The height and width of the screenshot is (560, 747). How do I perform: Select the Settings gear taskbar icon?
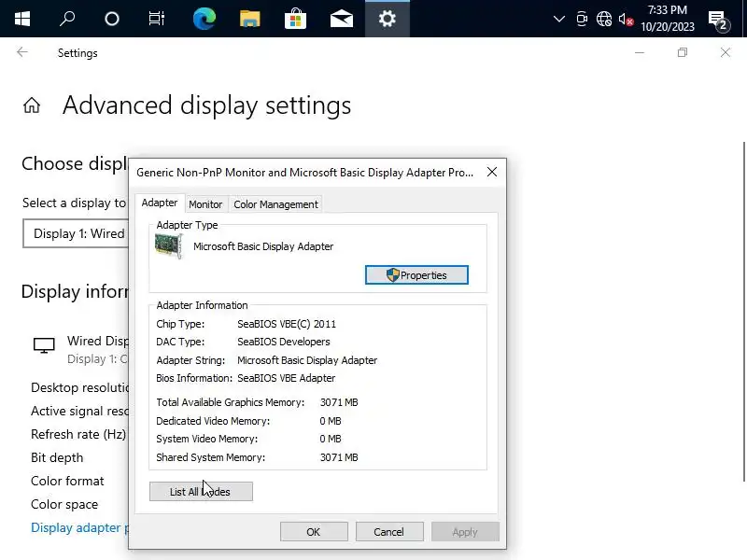point(388,19)
